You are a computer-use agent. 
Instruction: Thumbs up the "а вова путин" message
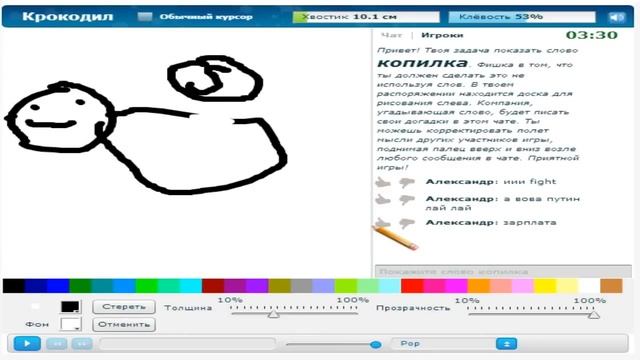383,200
